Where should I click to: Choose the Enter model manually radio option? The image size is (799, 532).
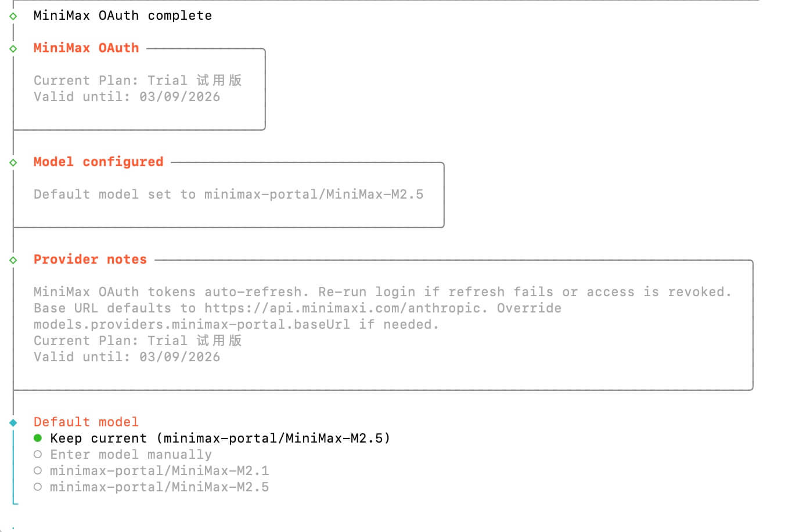(38, 455)
